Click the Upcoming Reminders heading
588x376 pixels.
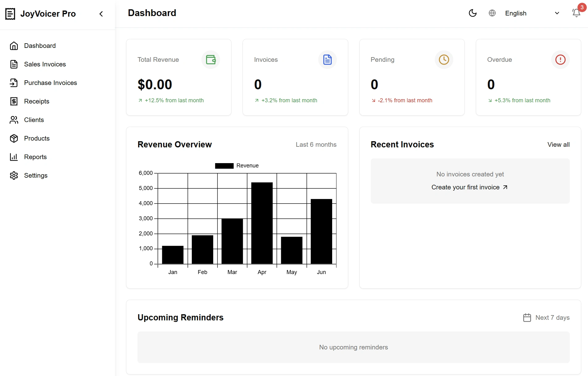tap(180, 318)
